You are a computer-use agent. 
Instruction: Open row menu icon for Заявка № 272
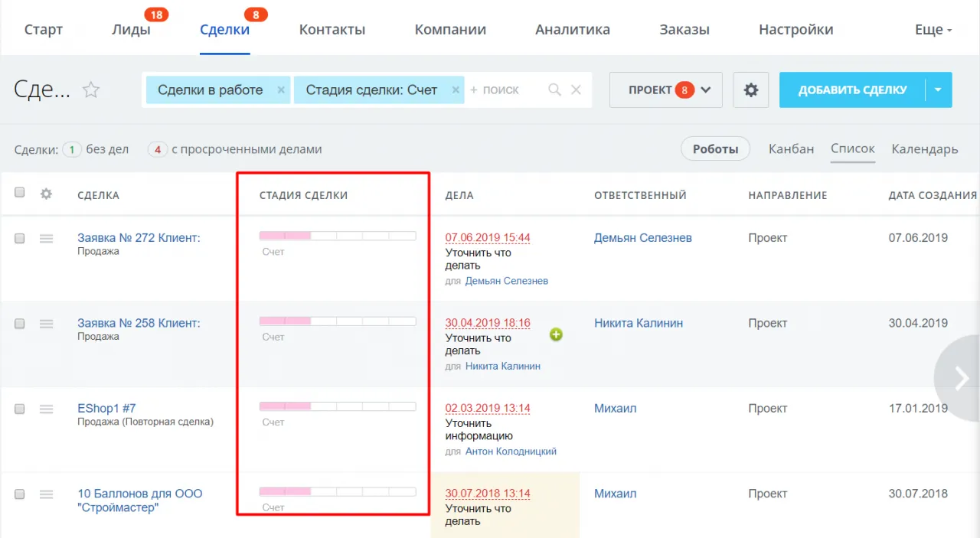point(46,239)
